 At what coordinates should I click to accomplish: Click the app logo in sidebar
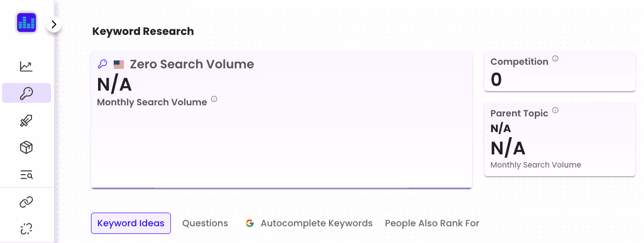click(x=27, y=23)
